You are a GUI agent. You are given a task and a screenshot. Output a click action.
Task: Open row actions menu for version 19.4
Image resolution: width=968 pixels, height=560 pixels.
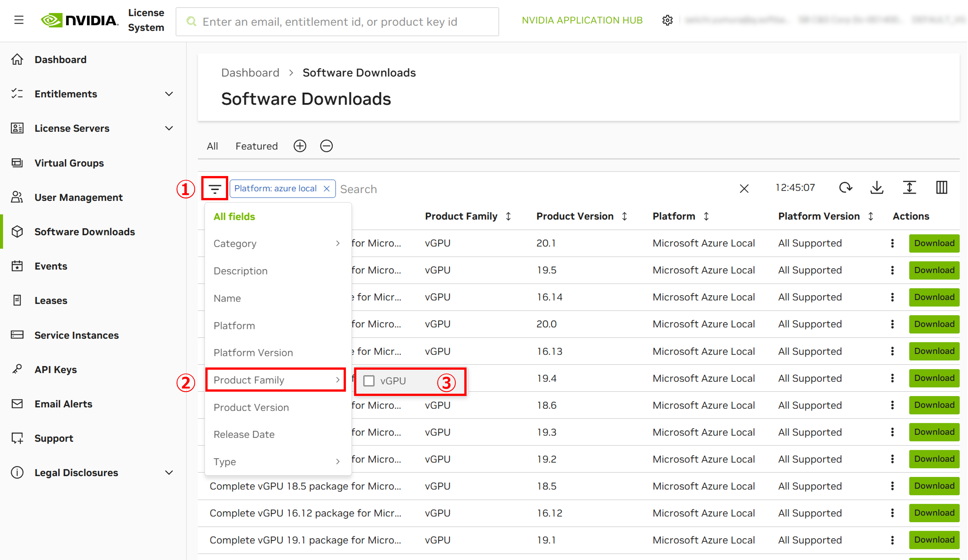(x=892, y=378)
